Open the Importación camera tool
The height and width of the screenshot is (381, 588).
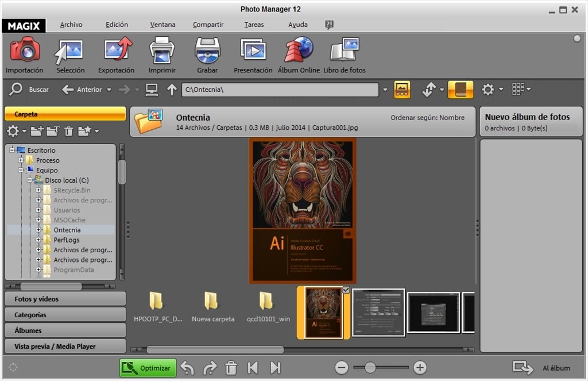point(25,55)
